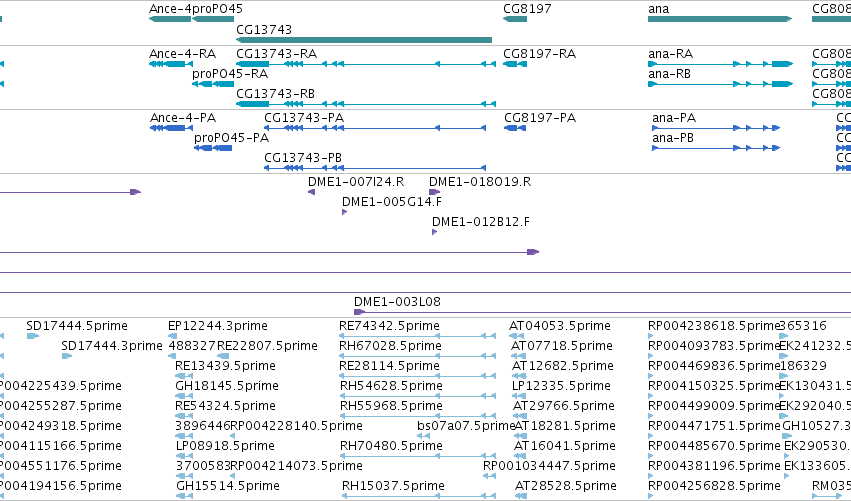Image resolution: width=851 pixels, height=501 pixels.
Task: Click the CG8197 gene feature
Action: point(515,19)
